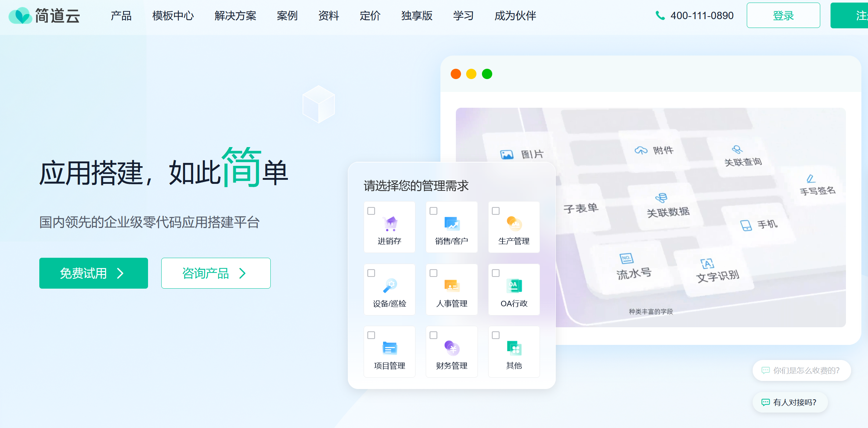Click the 设备/巡检 magnifier icon
This screenshot has width=868, height=428.
pos(390,286)
